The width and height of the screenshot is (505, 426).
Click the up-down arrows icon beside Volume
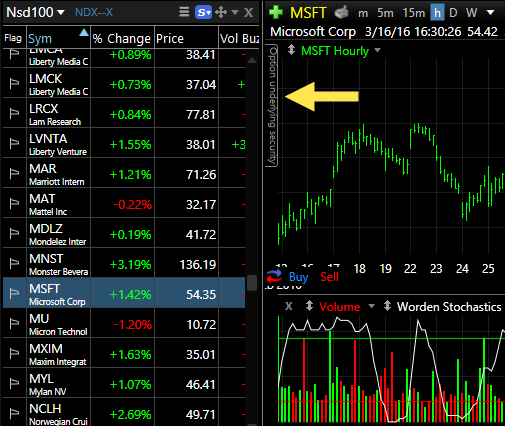[309, 306]
